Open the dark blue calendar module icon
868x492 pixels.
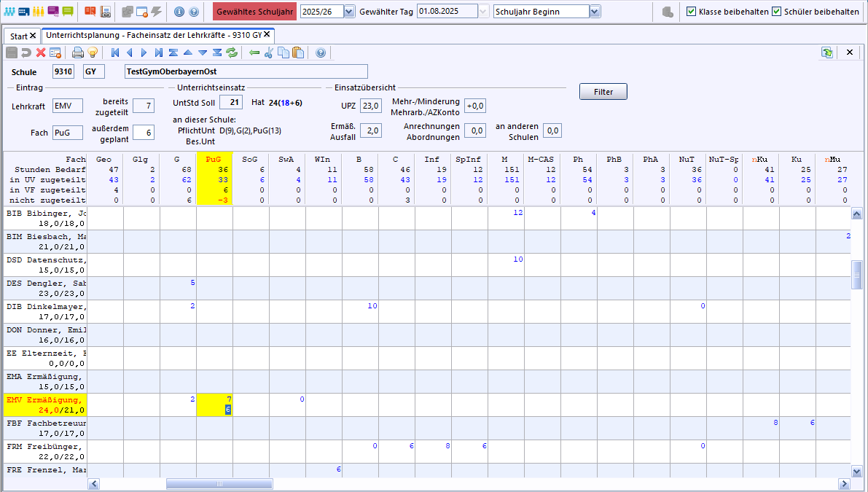(24, 11)
